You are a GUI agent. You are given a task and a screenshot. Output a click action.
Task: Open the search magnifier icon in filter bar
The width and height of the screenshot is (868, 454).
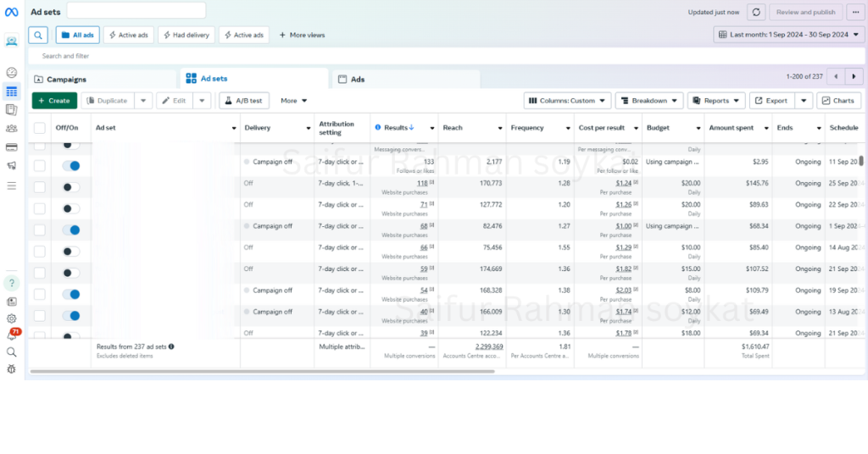pos(38,35)
